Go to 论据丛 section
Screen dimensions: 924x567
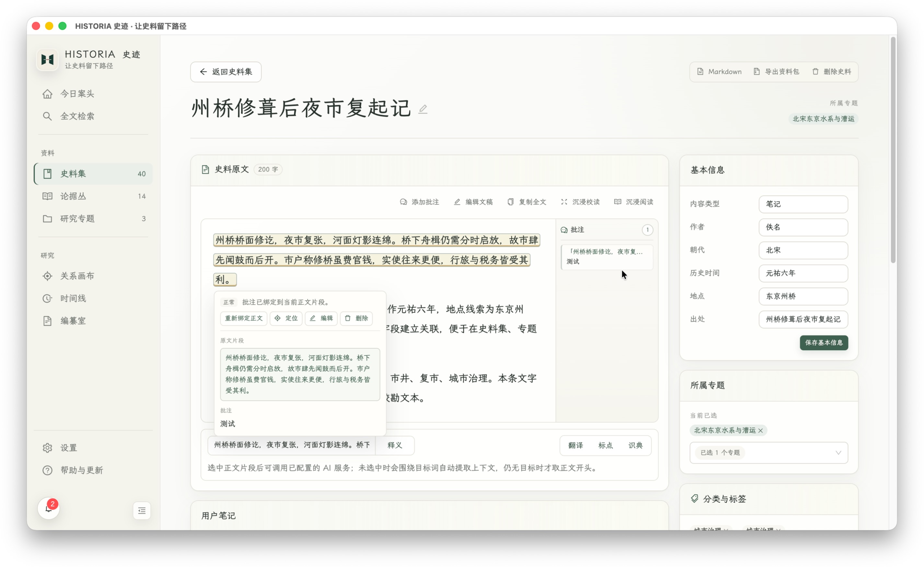click(x=93, y=196)
